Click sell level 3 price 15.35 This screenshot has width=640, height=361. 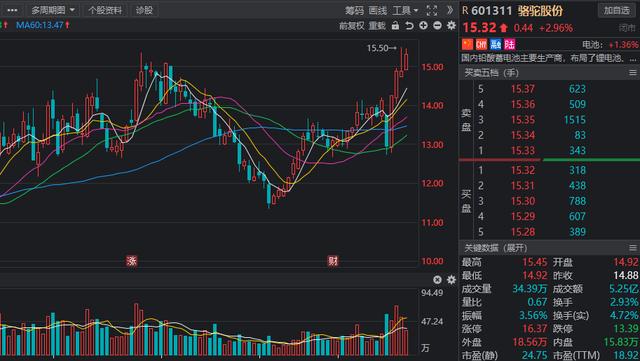[x=523, y=120]
